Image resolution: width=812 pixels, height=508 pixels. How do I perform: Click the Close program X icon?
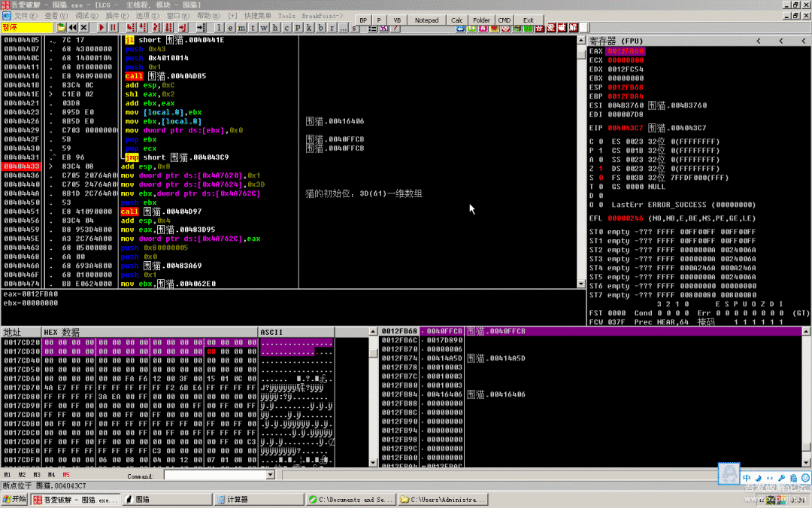(x=84, y=28)
